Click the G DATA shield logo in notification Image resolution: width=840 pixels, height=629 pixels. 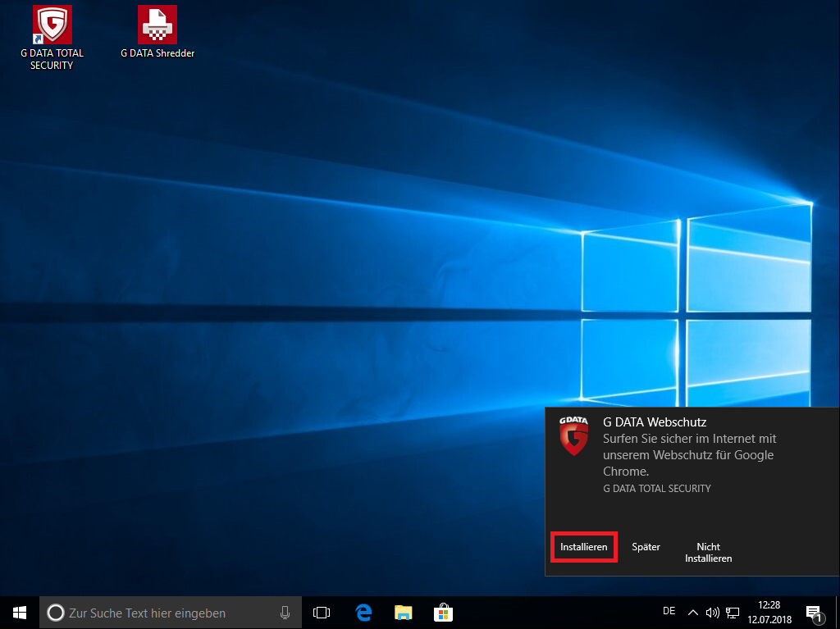click(x=573, y=436)
